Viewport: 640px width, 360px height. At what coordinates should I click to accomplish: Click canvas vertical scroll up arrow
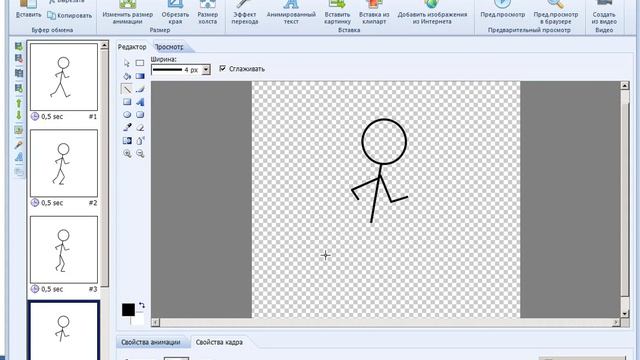click(624, 85)
